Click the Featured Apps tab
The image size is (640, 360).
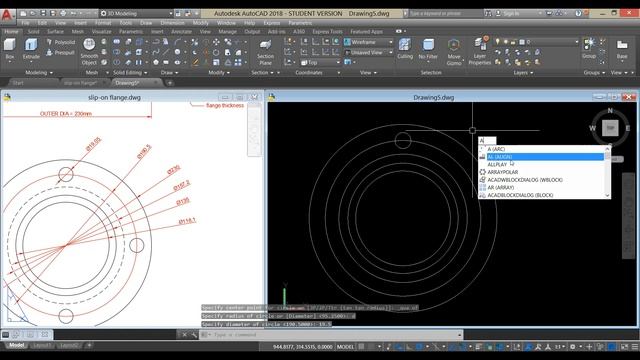pos(367,31)
